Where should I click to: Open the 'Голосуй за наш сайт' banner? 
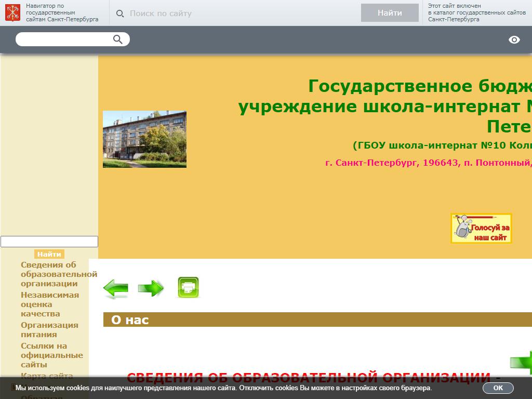tap(481, 228)
